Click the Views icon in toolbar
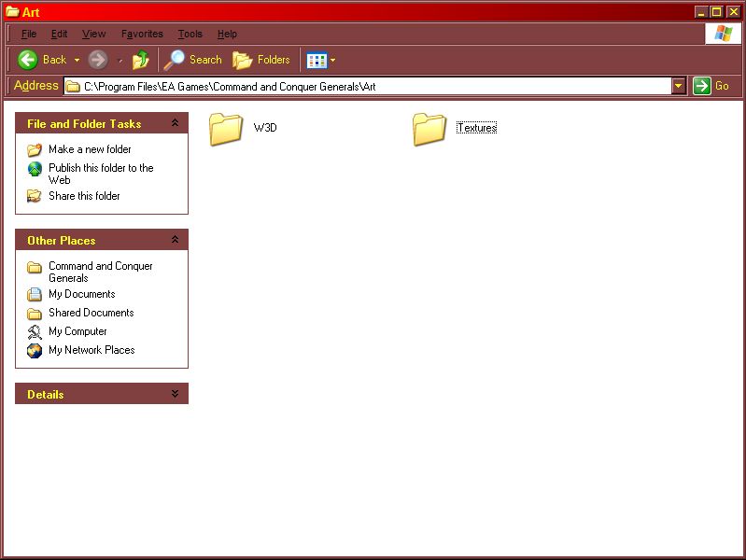 (x=317, y=61)
